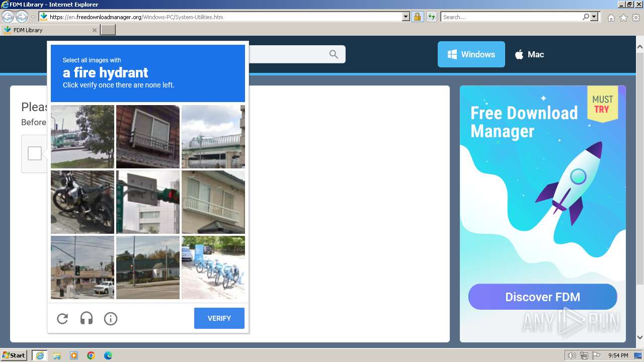The image size is (644, 362).
Task: Click the VERIFY button
Action: tap(219, 318)
